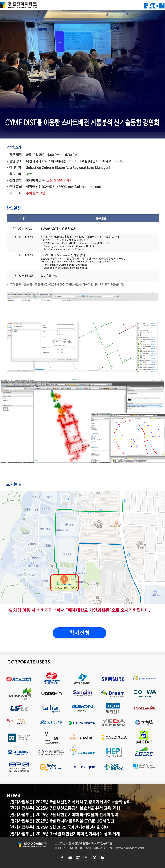Click the ILJIN 일진전기 logo

coord(113,709)
